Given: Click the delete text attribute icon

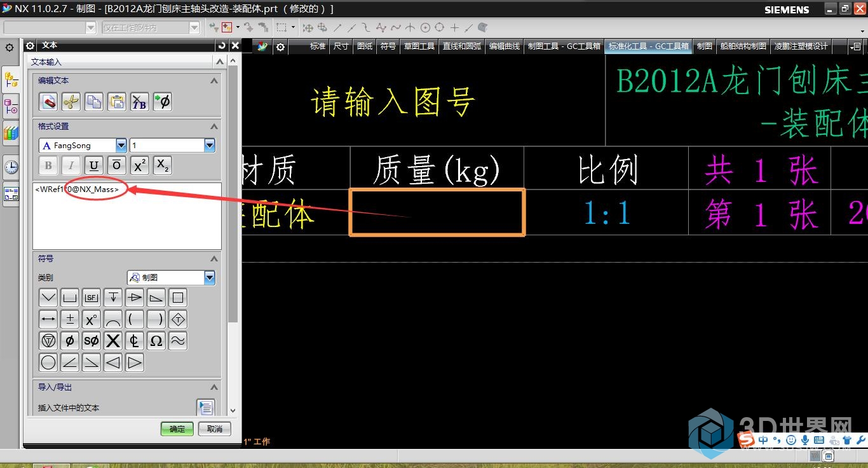Looking at the screenshot, I should coord(140,102).
